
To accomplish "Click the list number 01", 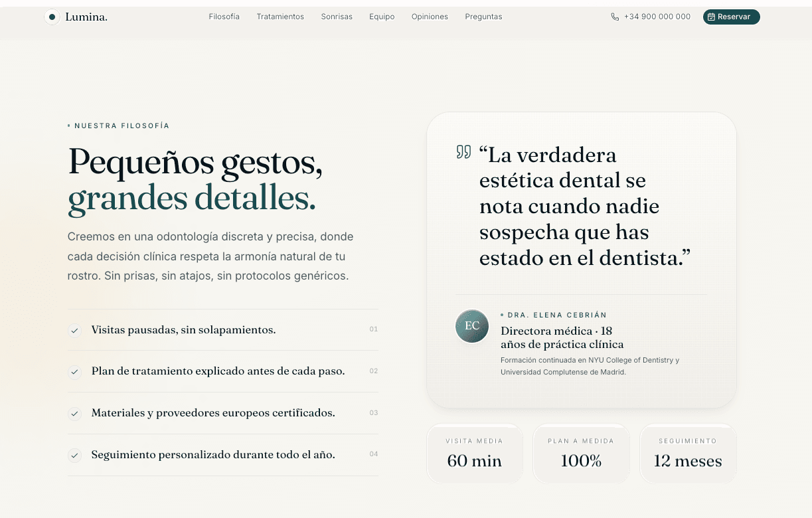I will tap(374, 329).
